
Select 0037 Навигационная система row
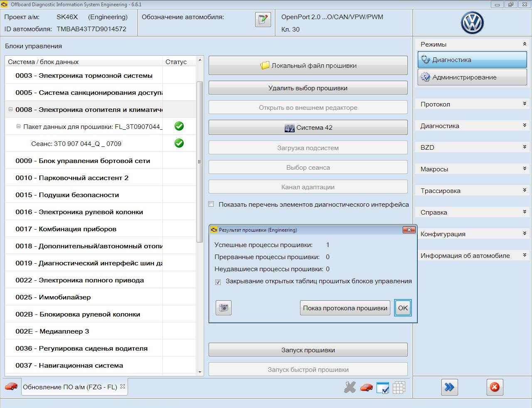[100, 365]
